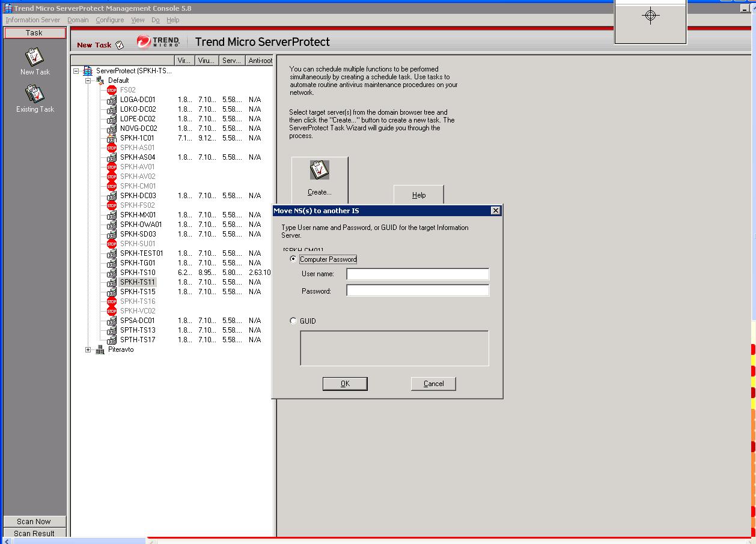Screen dimensions: 756x544
Task: Open the Scan Result sidebar section
Action: tap(34, 533)
